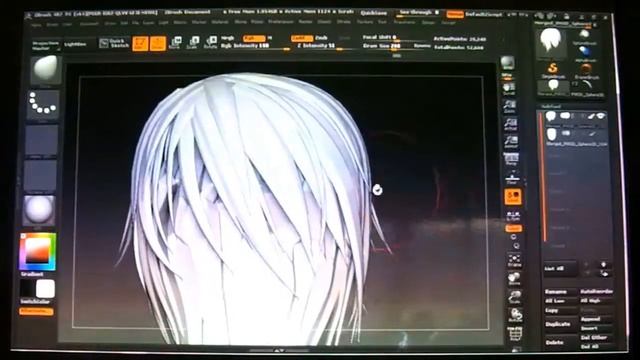Select the EraserBrush tool
Image resolution: width=640 pixels, height=360 pixels.
[x=586, y=70]
